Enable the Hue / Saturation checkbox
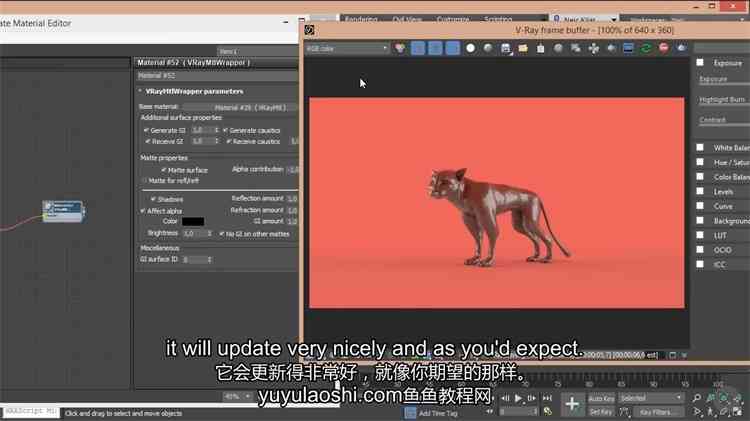The width and height of the screenshot is (750, 421). click(x=700, y=162)
